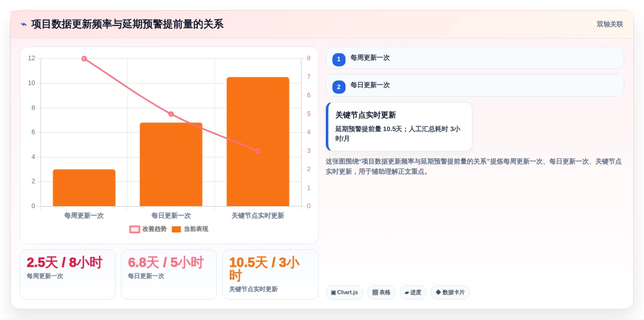644x320 pixels.
Task: Toggle the 当前表现 legend swatch
Action: pyautogui.click(x=176, y=229)
